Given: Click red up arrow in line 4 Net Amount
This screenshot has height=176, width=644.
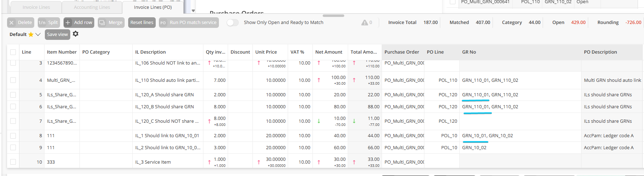Looking at the screenshot, I should [319, 80].
